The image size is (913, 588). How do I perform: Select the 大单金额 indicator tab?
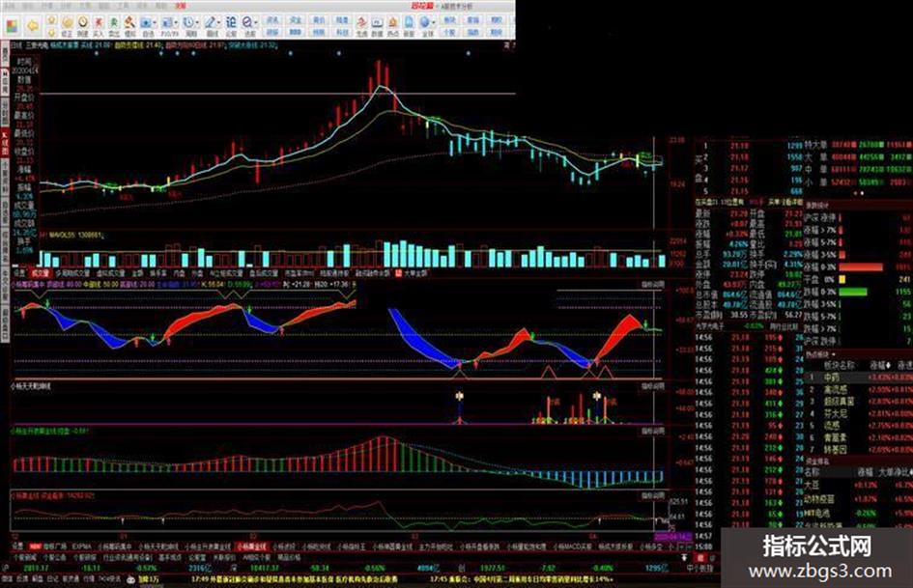[415, 273]
